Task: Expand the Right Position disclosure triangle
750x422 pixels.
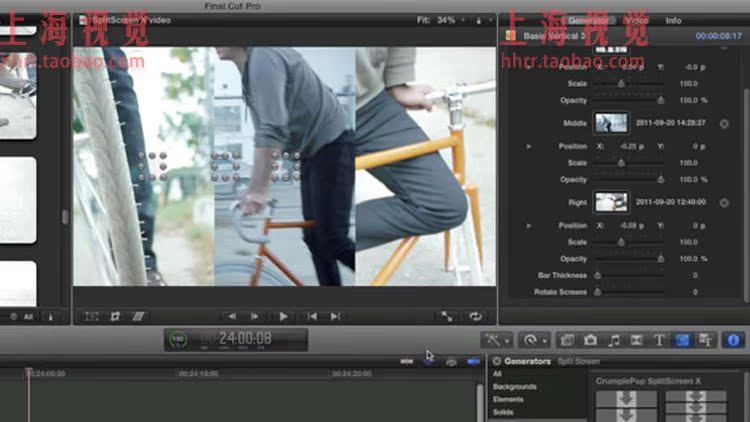Action: pyautogui.click(x=529, y=226)
